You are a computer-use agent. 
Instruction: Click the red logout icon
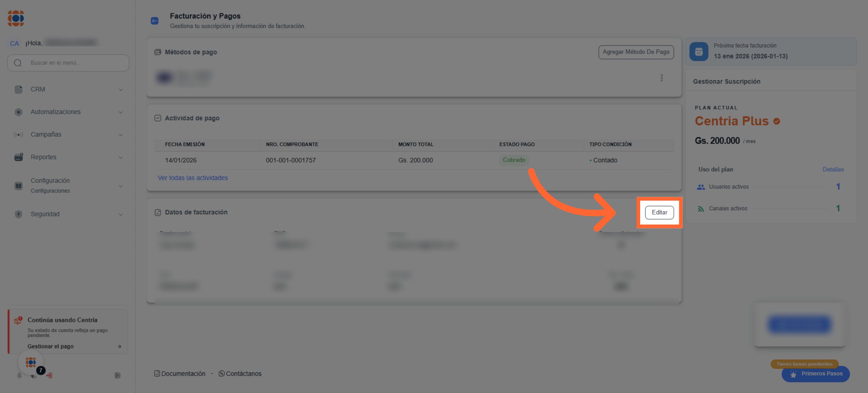point(50,376)
